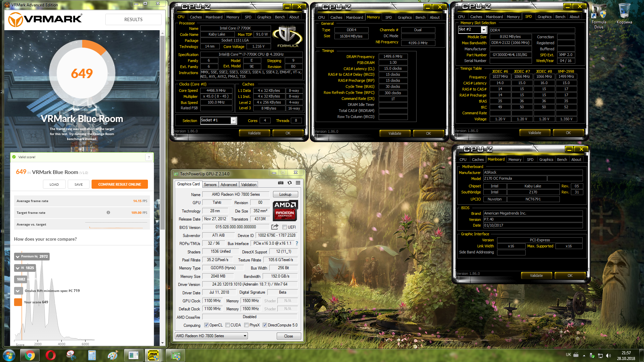Click the LOAD button in VRMark
The image size is (644, 362).
[x=54, y=184]
